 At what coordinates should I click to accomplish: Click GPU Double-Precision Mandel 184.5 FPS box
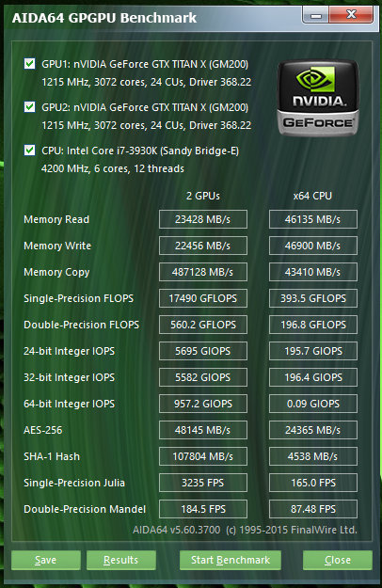(203, 509)
